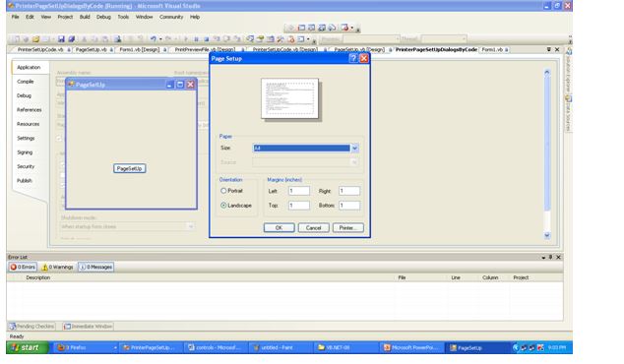Click the Description column header

pyautogui.click(x=38, y=277)
